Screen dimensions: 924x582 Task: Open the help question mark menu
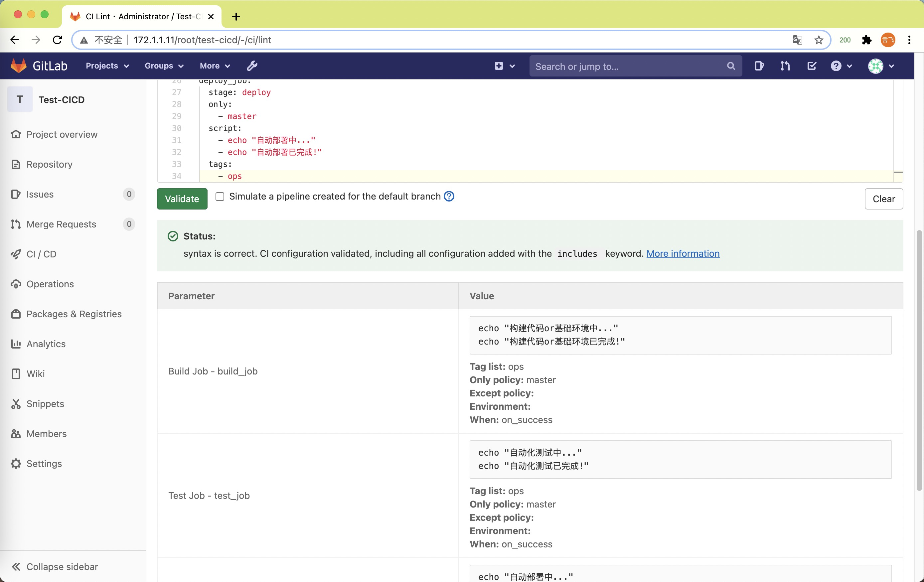pos(841,66)
